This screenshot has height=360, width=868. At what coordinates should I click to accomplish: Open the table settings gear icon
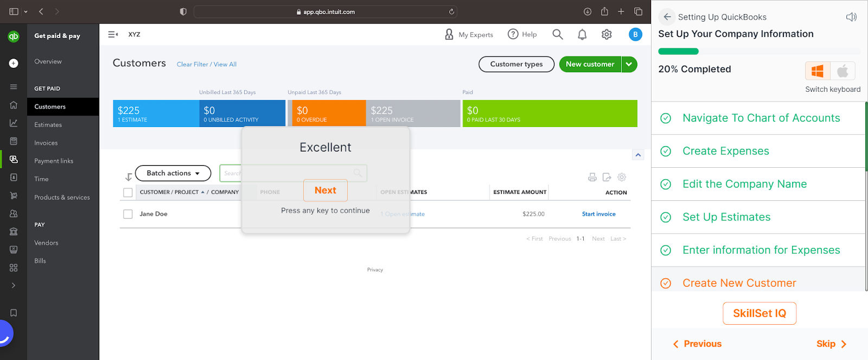(622, 177)
